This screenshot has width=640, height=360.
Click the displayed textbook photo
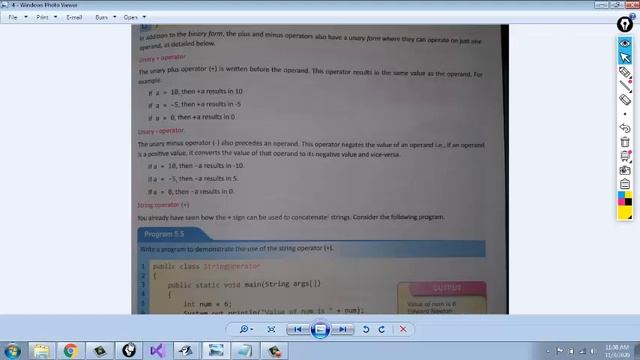[320, 169]
